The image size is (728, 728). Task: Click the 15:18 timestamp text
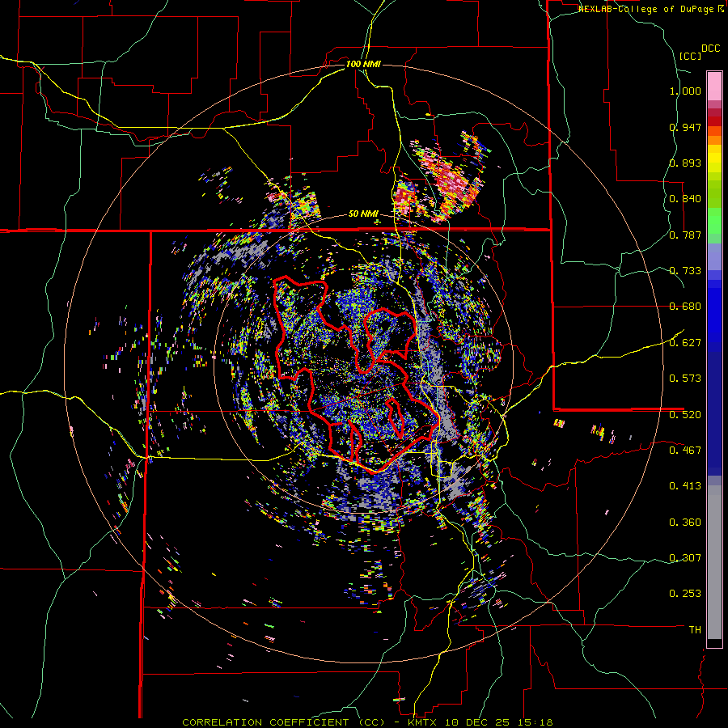click(x=534, y=722)
